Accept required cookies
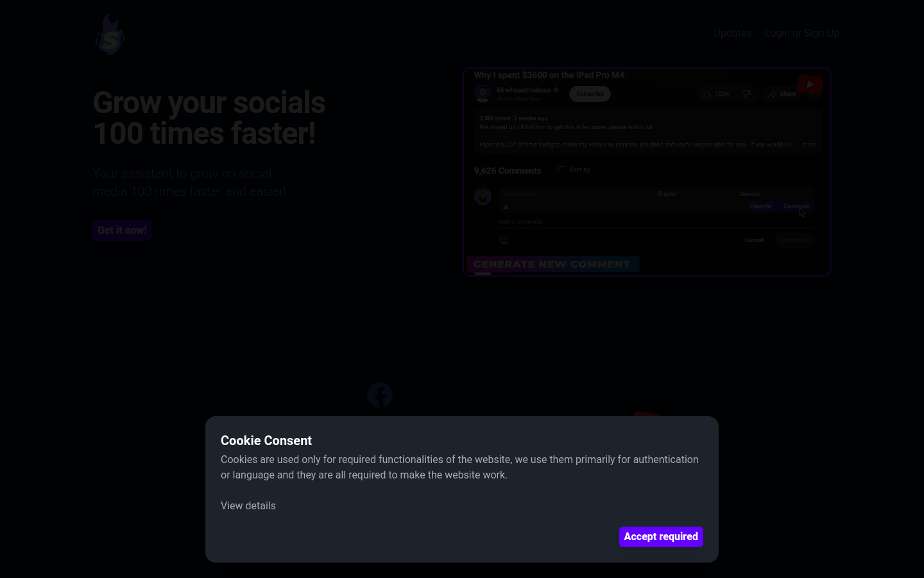Screen dimensions: 924x578 661,537
